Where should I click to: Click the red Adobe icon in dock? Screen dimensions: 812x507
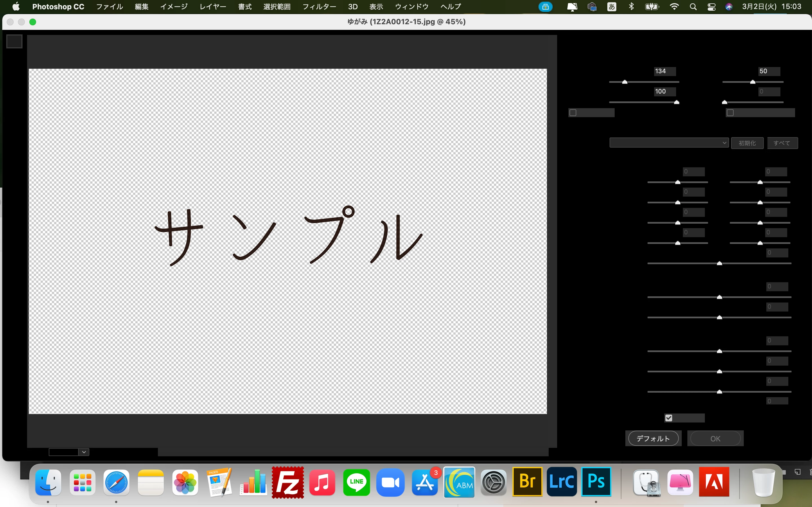[x=714, y=482]
